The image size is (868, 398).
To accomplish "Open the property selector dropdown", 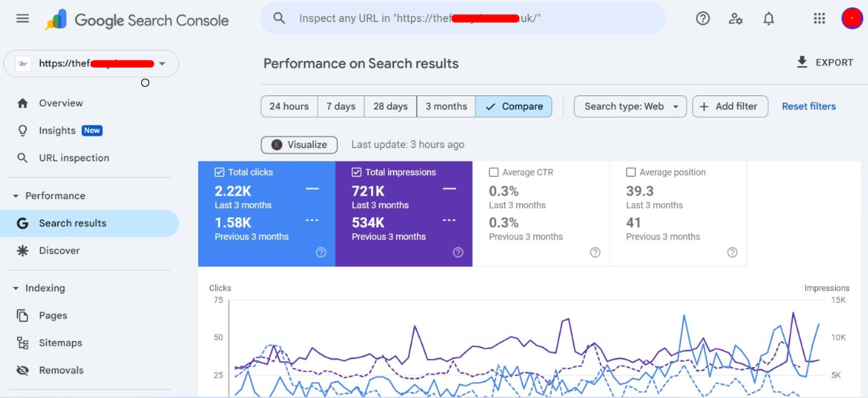I will tap(161, 64).
